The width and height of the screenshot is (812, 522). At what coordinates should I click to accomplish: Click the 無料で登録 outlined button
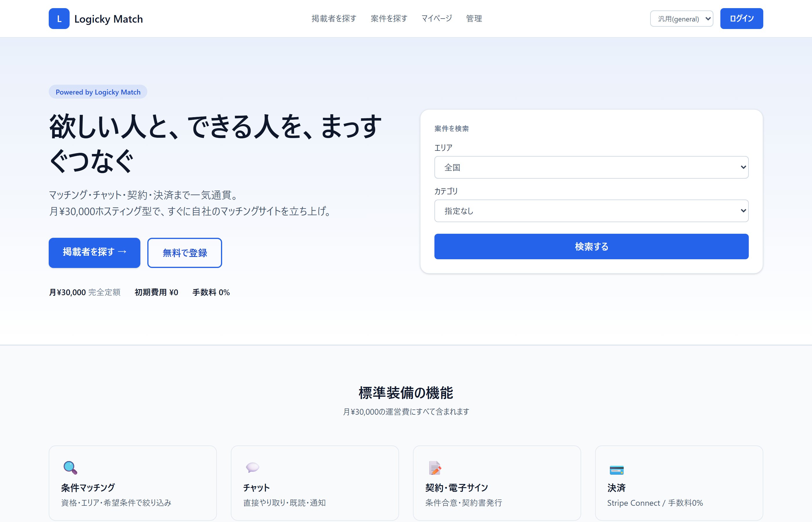(x=185, y=253)
